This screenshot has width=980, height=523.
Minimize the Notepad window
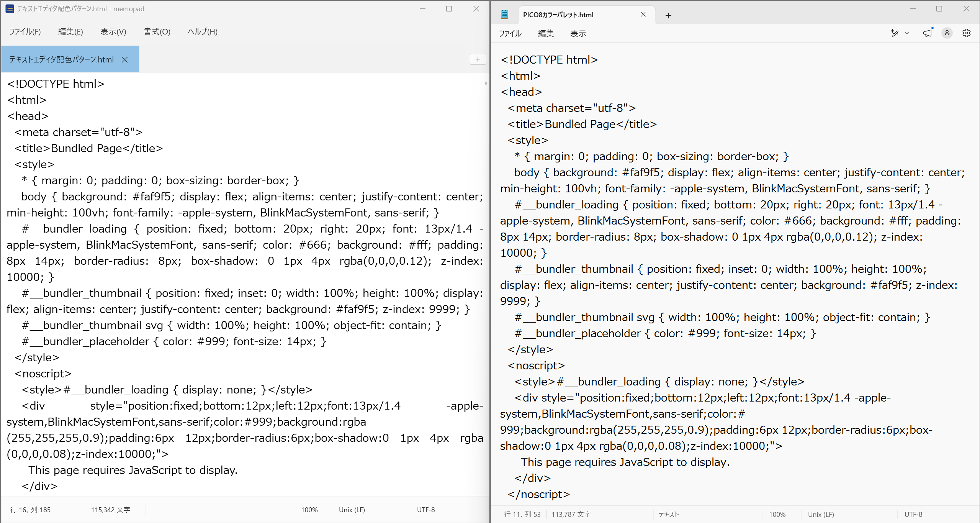coord(913,8)
